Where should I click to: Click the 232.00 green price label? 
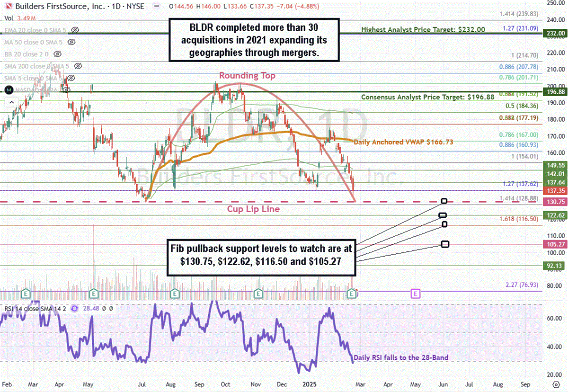(x=556, y=33)
